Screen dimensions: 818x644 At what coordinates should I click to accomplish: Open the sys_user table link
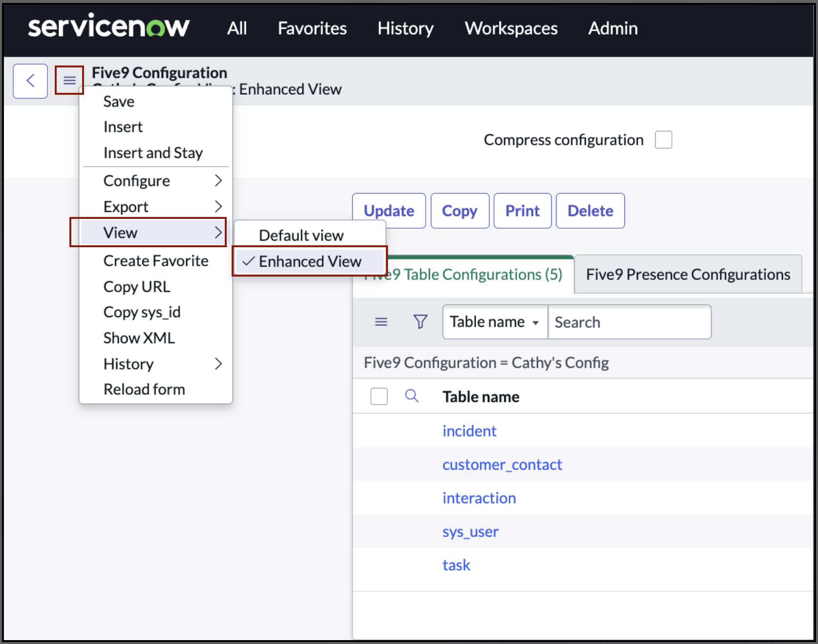[x=471, y=532]
